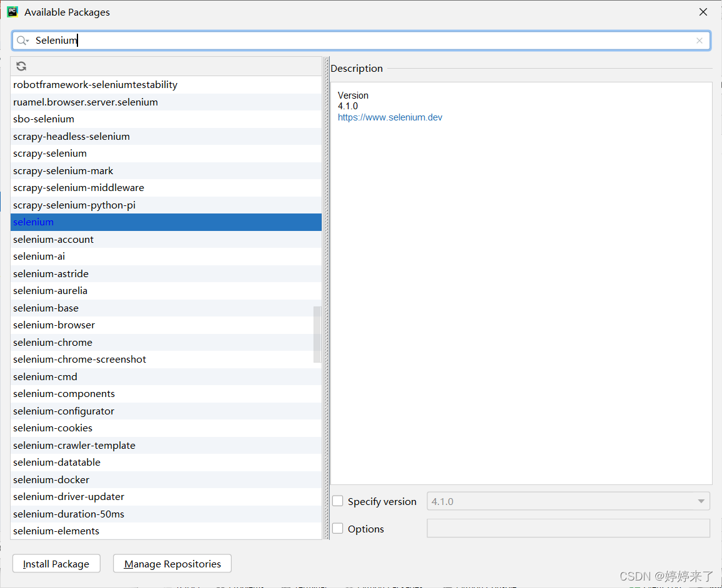Viewport: 722px width, 588px height.
Task: Click the 4.1.0 version text in Description
Action: (x=348, y=106)
